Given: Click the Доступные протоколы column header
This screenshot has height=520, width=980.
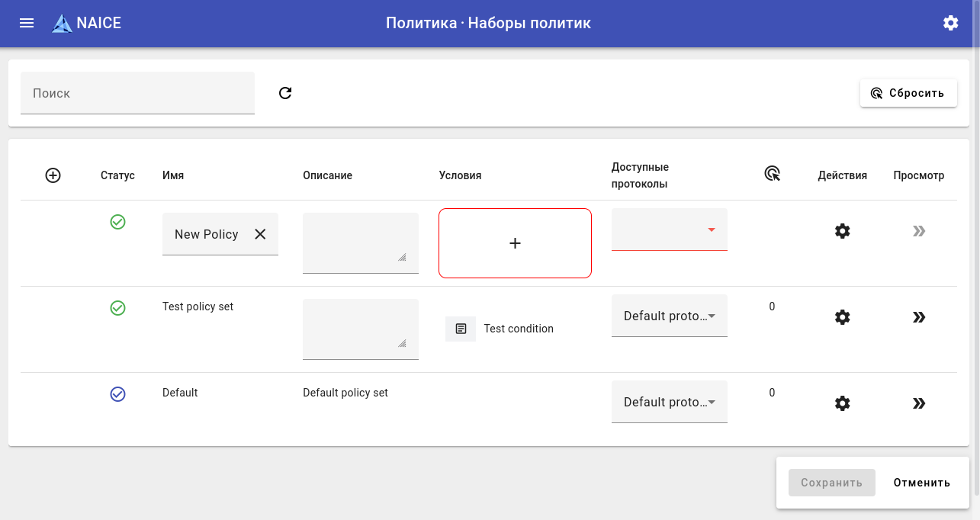Looking at the screenshot, I should [641, 175].
